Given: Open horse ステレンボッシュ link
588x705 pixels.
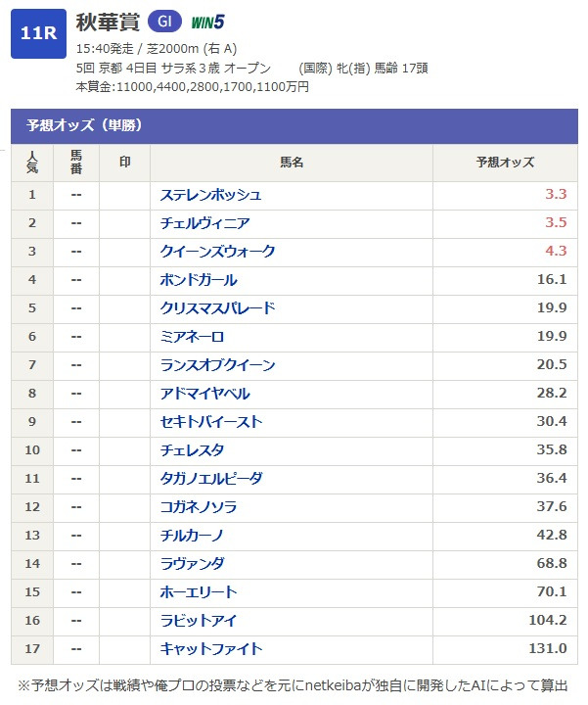Looking at the screenshot, I should [210, 195].
